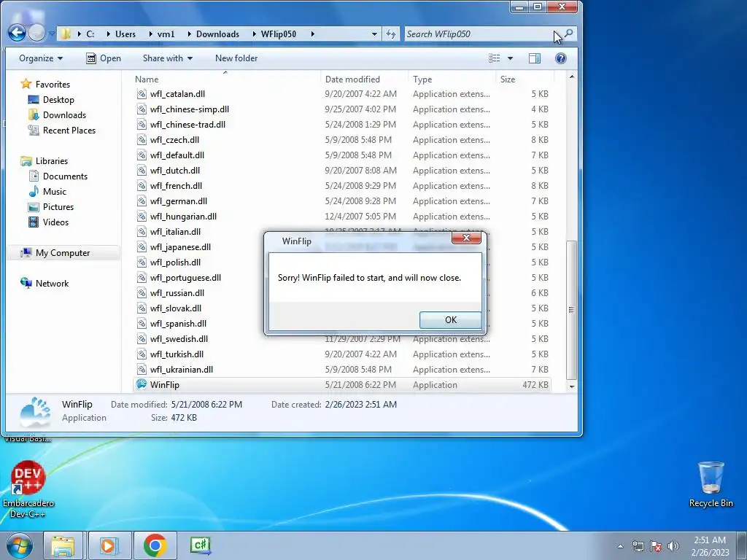Select My Computer in navigation pane
The image size is (747, 560).
(63, 253)
